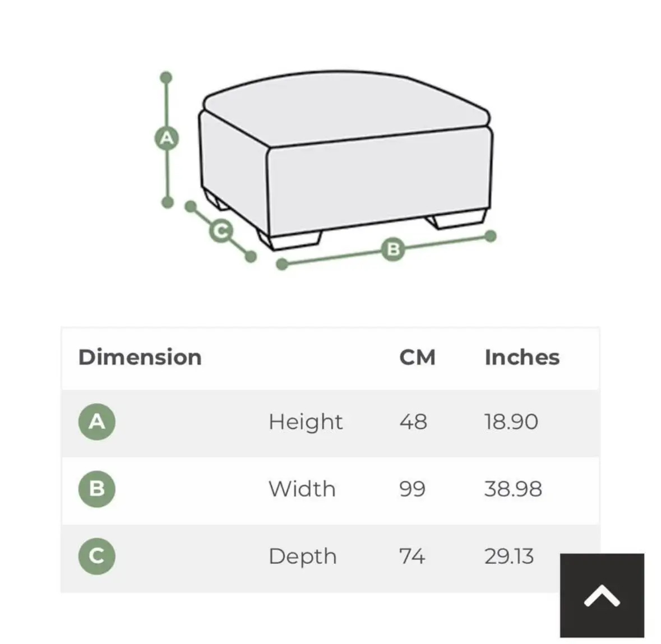The image size is (661, 644).
Task: Select the green B badge in the table
Action: (97, 489)
